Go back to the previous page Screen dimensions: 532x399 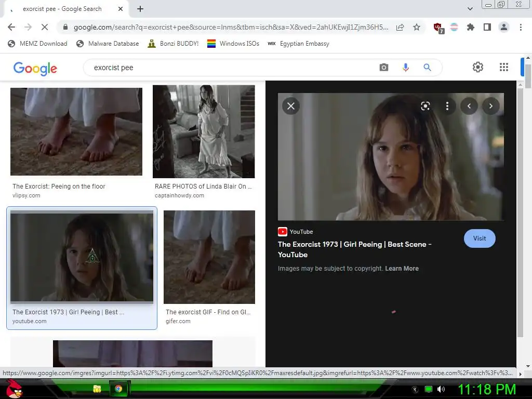tap(11, 27)
